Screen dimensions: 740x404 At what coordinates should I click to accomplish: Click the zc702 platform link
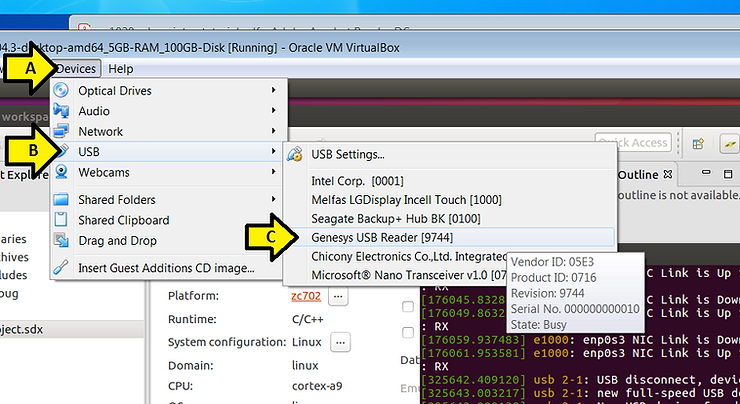[306, 296]
